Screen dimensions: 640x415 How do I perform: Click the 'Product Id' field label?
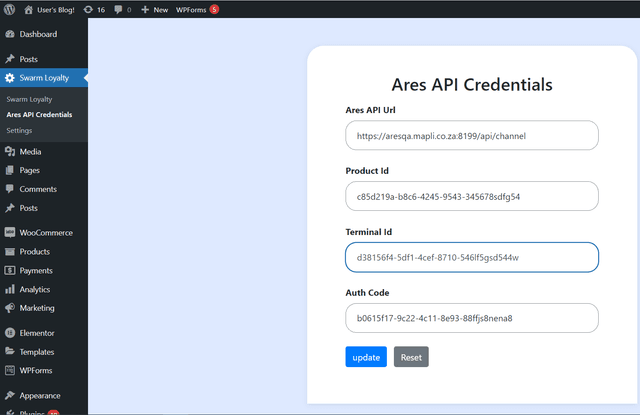pos(367,171)
